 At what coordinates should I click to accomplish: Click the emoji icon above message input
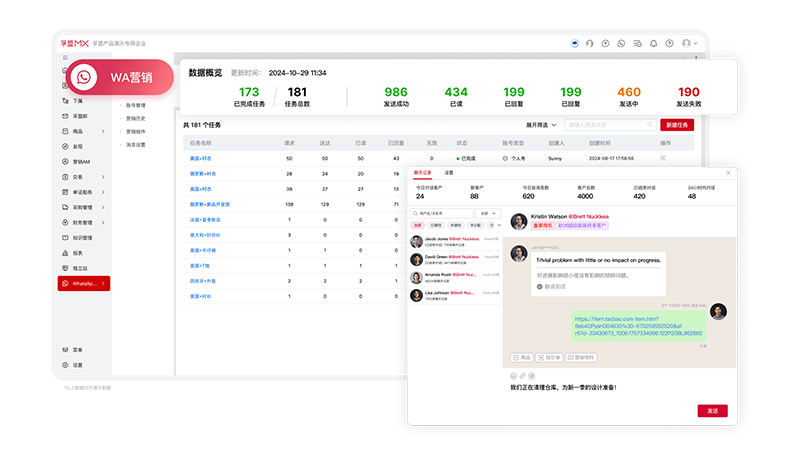[x=512, y=375]
